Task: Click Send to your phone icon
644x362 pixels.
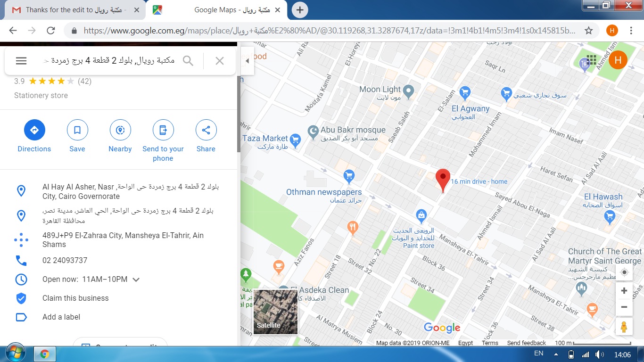Action: click(163, 130)
